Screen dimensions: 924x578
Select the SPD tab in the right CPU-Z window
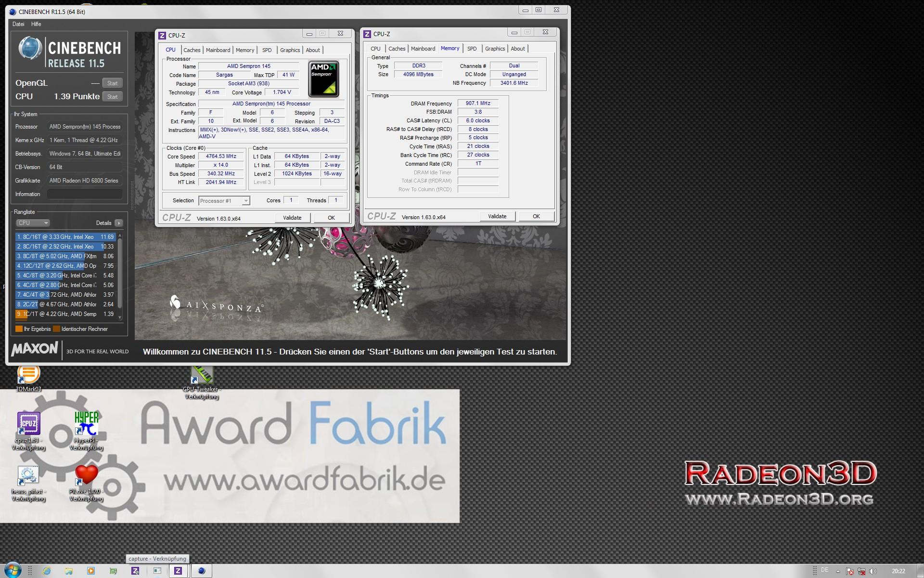click(472, 49)
